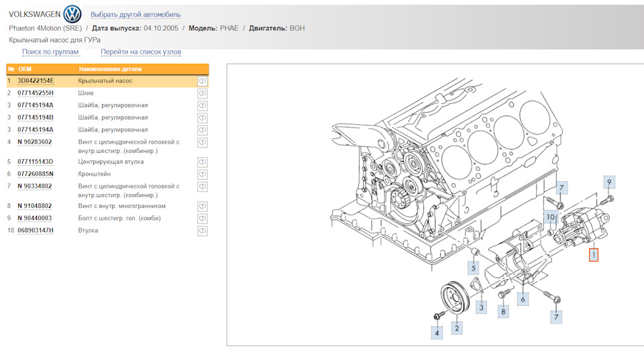Select callout label 9 in diagram
The image size is (644, 361).
pyautogui.click(x=609, y=182)
